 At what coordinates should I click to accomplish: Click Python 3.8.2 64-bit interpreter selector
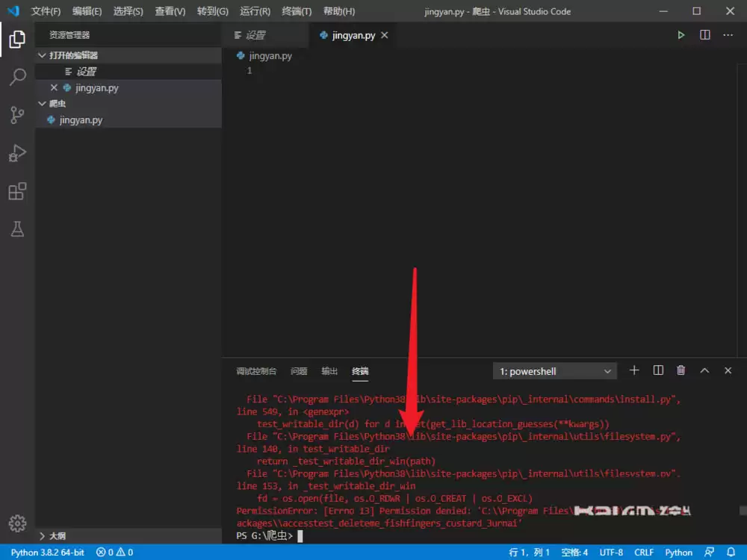46,552
